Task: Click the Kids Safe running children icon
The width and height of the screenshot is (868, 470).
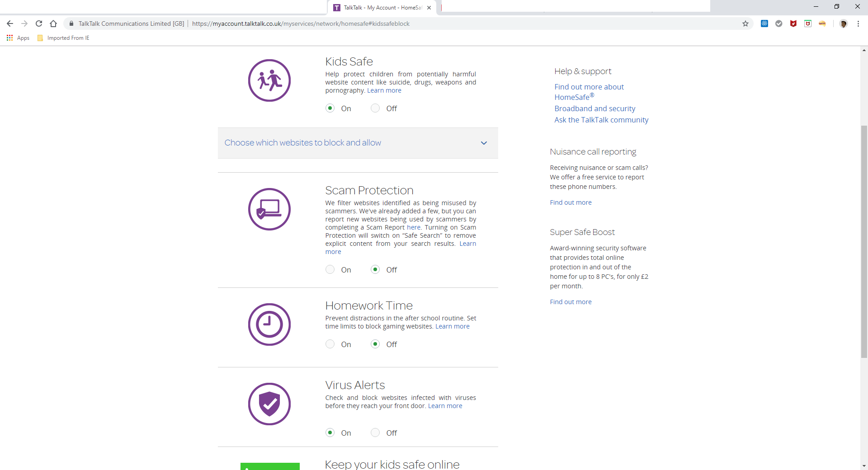Action: pos(269,80)
